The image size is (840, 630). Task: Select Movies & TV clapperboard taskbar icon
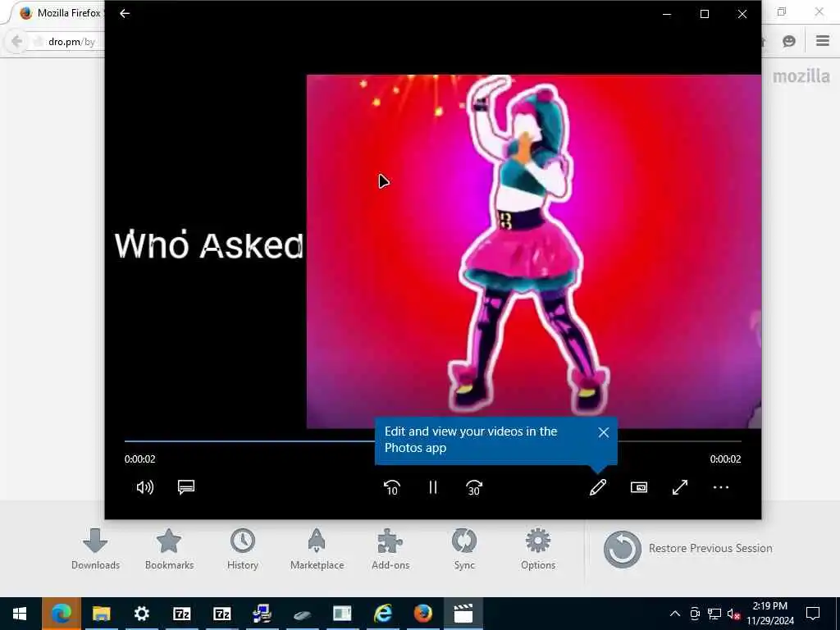coord(463,614)
